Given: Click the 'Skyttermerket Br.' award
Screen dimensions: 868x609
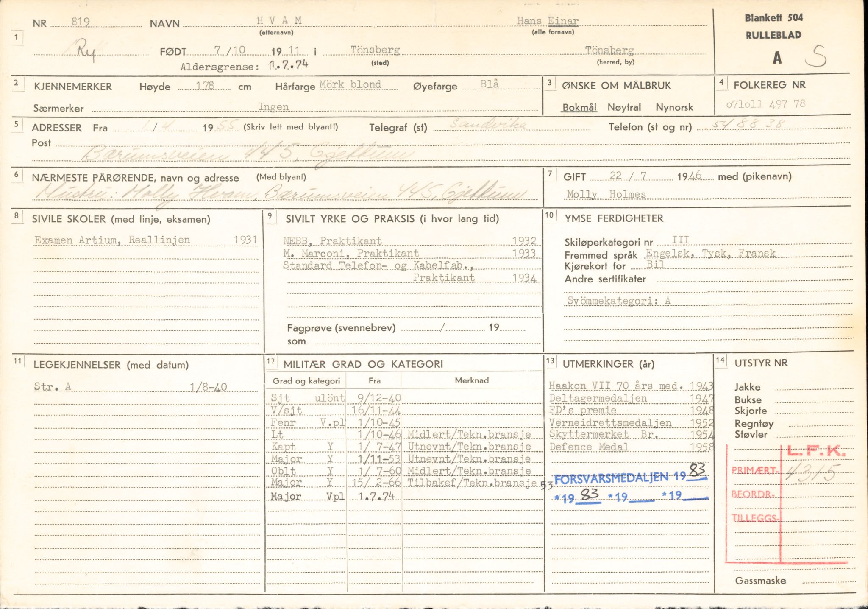Looking at the screenshot, I should coord(604,434).
